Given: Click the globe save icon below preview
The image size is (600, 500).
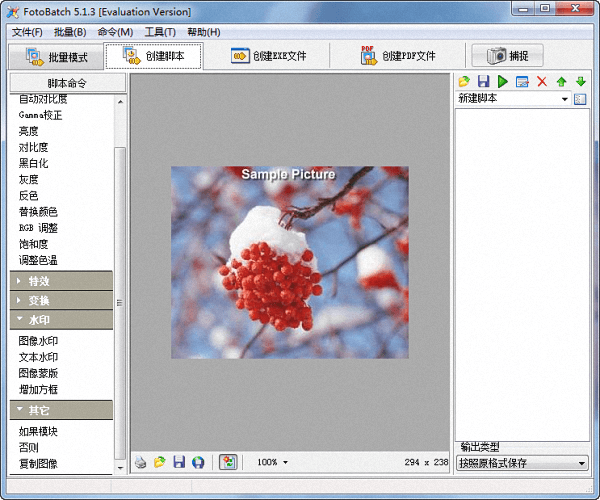Looking at the screenshot, I should coord(198,462).
